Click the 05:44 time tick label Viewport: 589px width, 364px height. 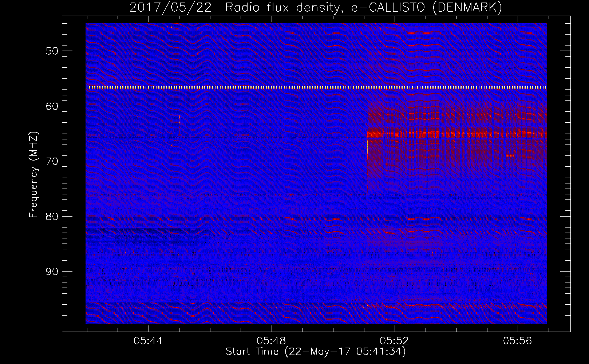[148, 341]
